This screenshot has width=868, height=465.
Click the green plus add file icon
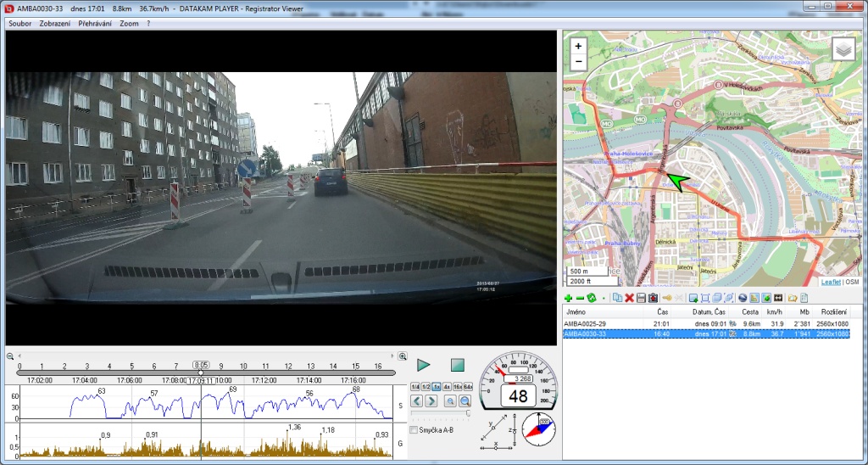pos(568,298)
